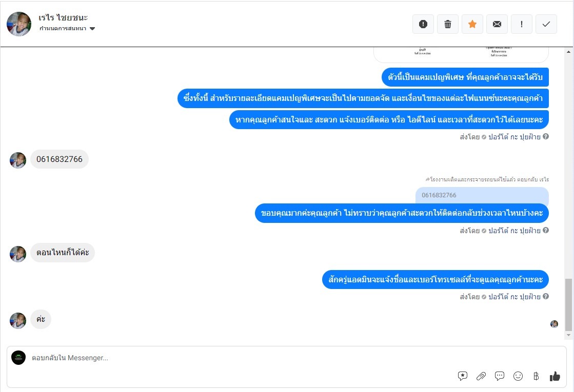
Task: Click the phone number message 0616832766
Action: coord(60,159)
